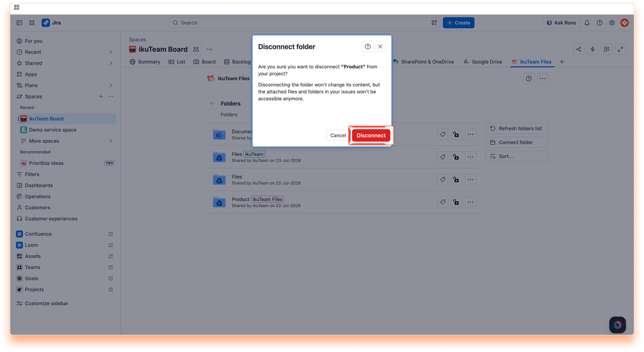
Task: Switch to the Board tab
Action: (204, 62)
